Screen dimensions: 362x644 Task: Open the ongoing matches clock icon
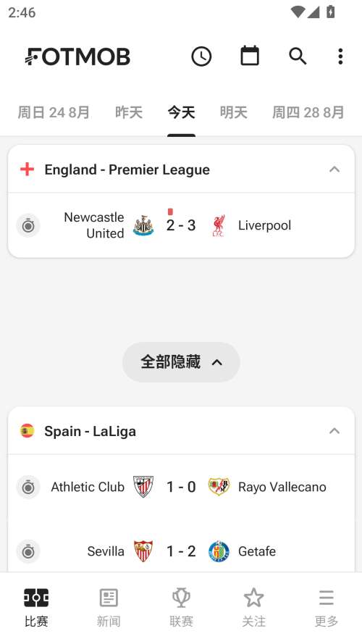(x=201, y=57)
